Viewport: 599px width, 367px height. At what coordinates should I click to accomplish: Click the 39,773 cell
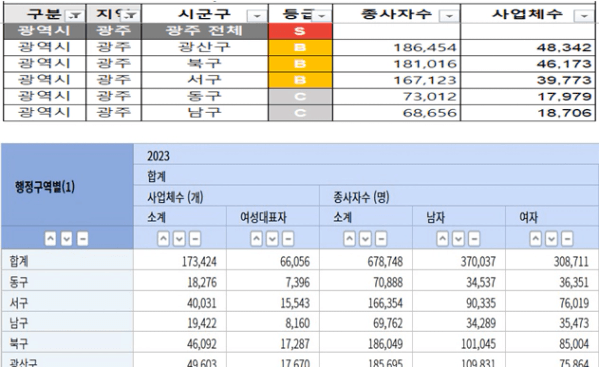528,80
